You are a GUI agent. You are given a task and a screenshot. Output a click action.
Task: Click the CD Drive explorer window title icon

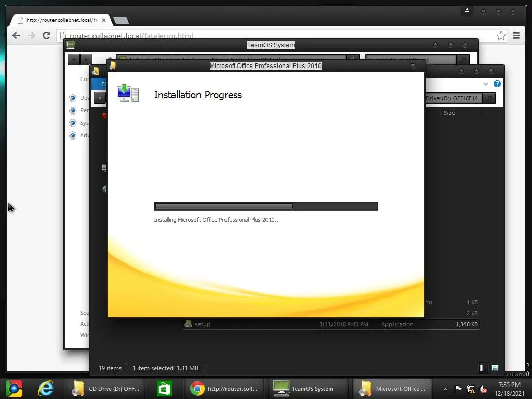96,71
